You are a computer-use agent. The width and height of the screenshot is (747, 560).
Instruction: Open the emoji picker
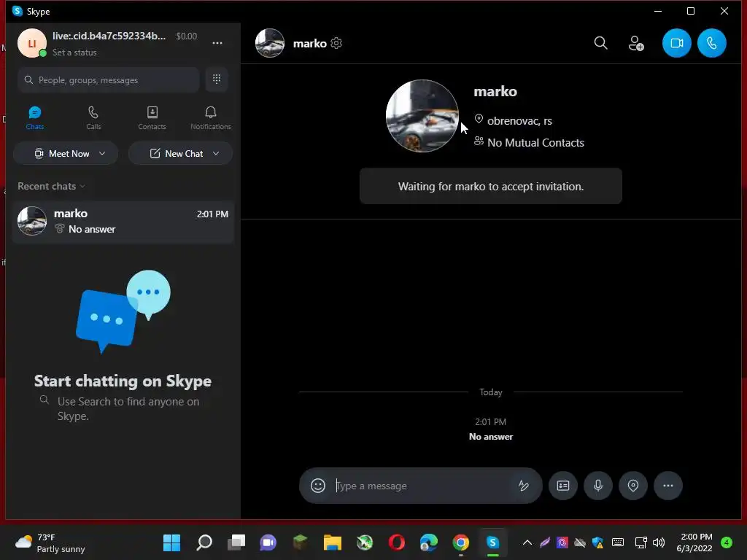(318, 486)
